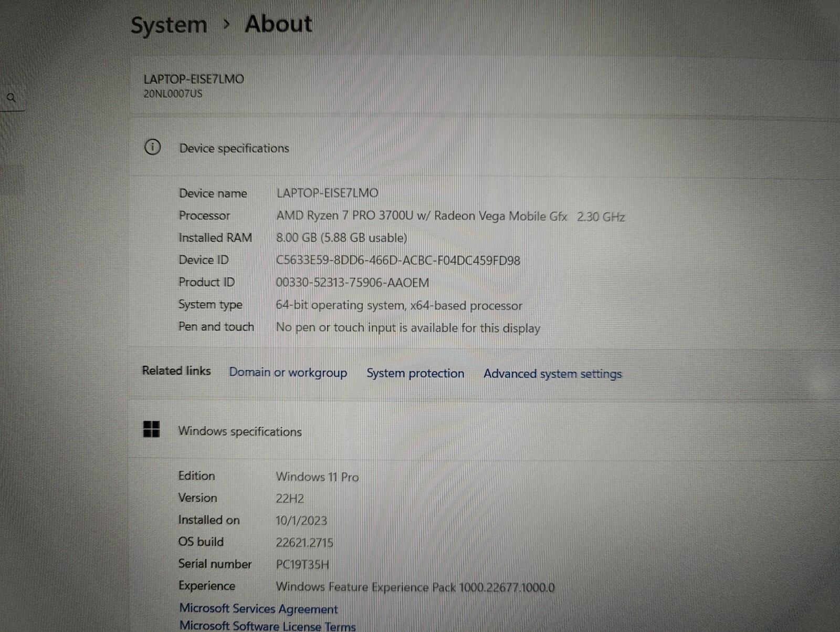
Task: Click the Serial number label
Action: point(215,564)
